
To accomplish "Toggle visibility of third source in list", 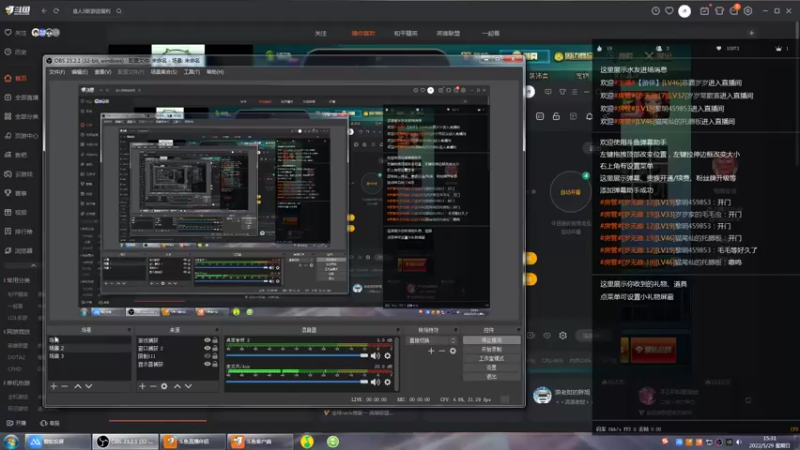I will [x=207, y=356].
